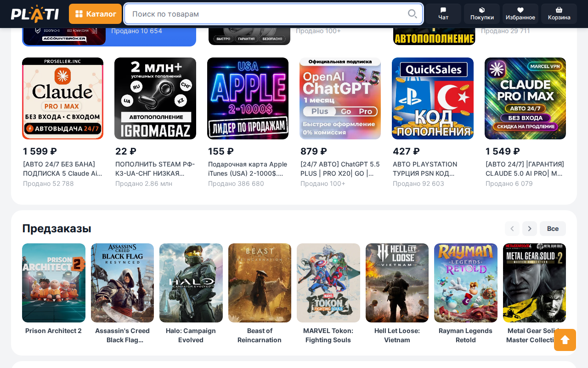Show next preorders with right chevron
Viewport: 588px width, 368px height.
click(530, 229)
